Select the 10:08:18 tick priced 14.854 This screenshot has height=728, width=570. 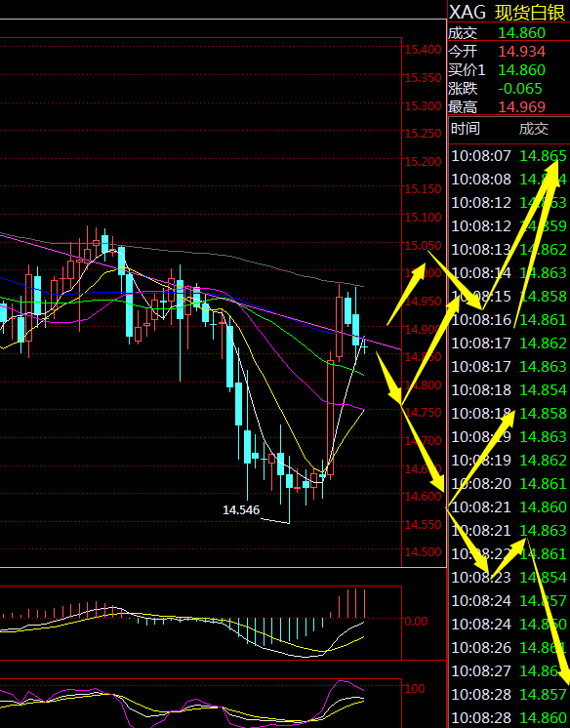click(509, 390)
